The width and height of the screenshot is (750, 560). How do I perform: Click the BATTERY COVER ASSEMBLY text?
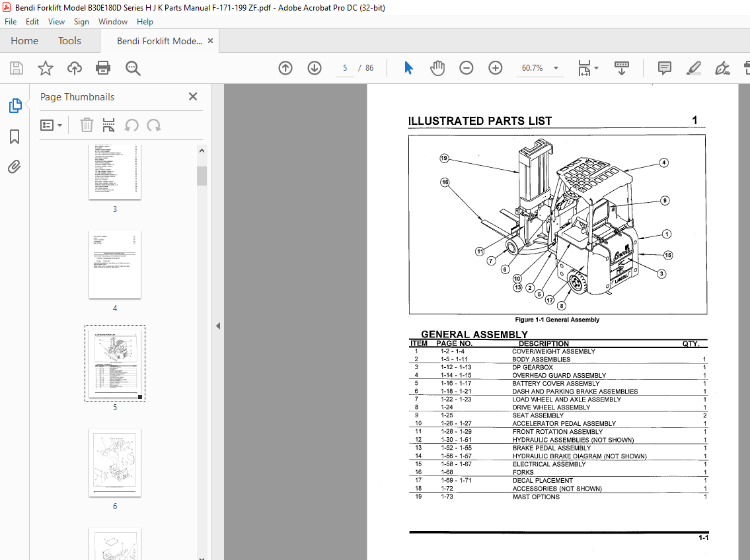coord(556,384)
